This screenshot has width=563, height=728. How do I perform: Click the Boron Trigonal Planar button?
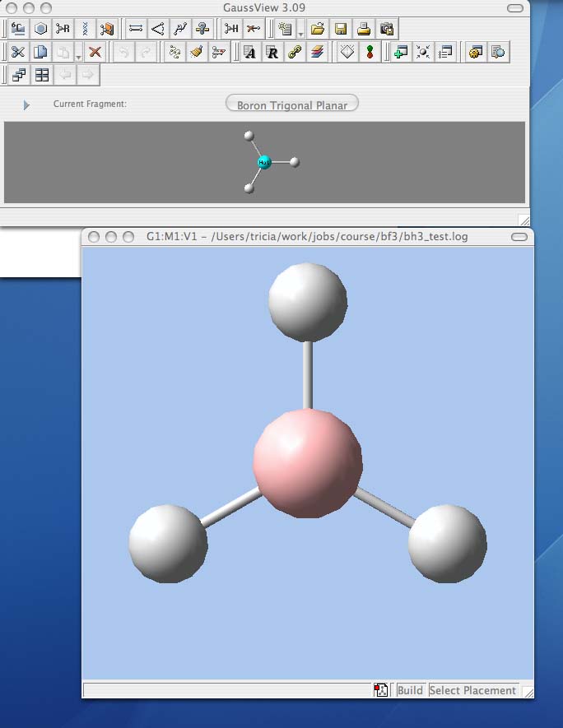click(x=292, y=104)
